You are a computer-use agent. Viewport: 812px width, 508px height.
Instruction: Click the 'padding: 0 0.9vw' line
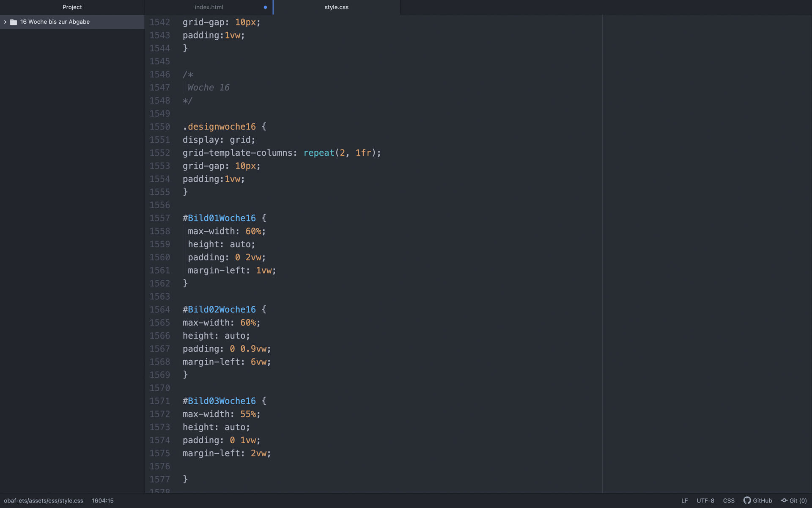click(x=227, y=349)
